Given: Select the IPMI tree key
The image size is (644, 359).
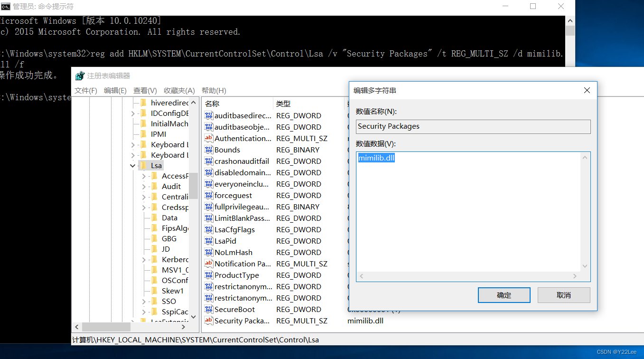Looking at the screenshot, I should click(x=159, y=134).
